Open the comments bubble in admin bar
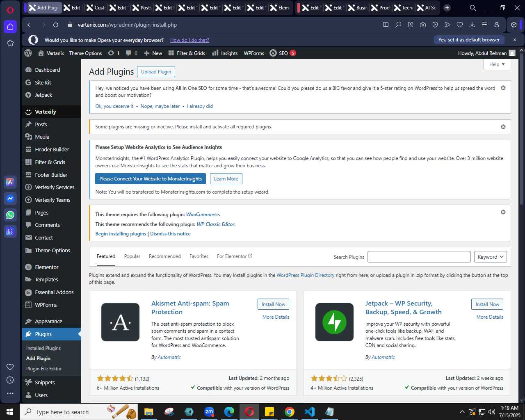The image size is (525, 420). tap(132, 53)
